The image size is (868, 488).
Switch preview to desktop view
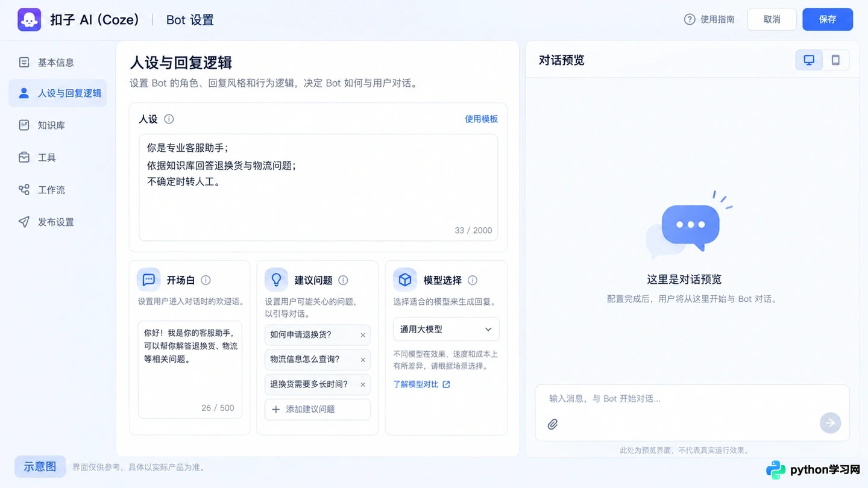809,60
